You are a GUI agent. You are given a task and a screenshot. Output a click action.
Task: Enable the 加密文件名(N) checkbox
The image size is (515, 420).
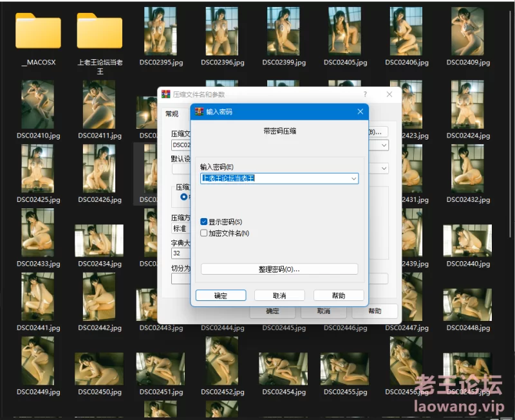tap(203, 233)
